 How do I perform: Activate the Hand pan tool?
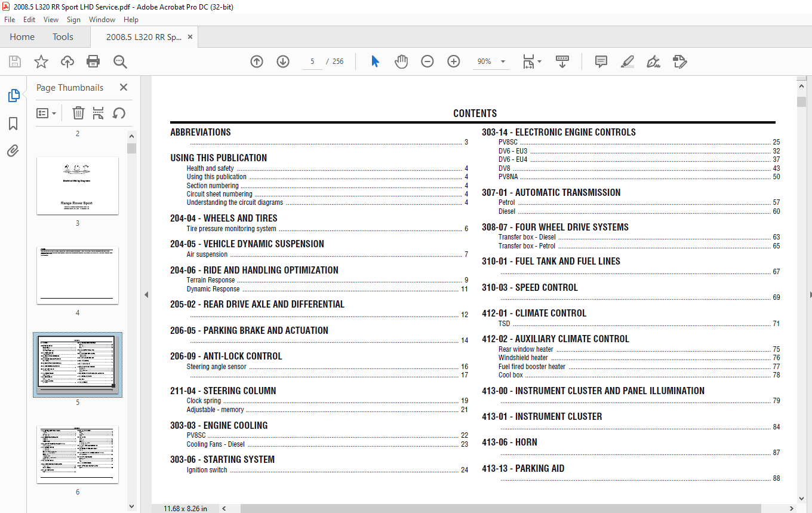click(x=401, y=62)
